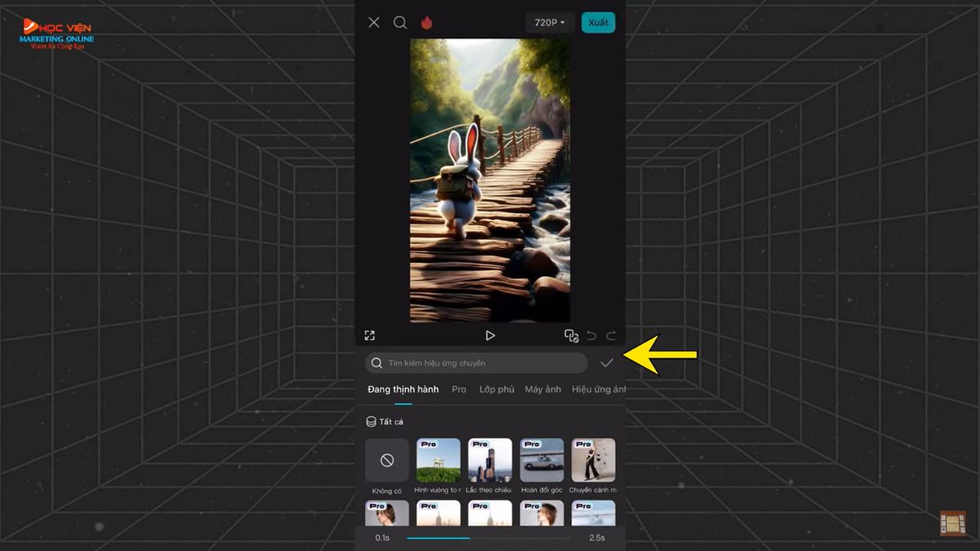Screen dimensions: 980x551
Task: Open the 720P resolution dropdown
Action: click(550, 23)
